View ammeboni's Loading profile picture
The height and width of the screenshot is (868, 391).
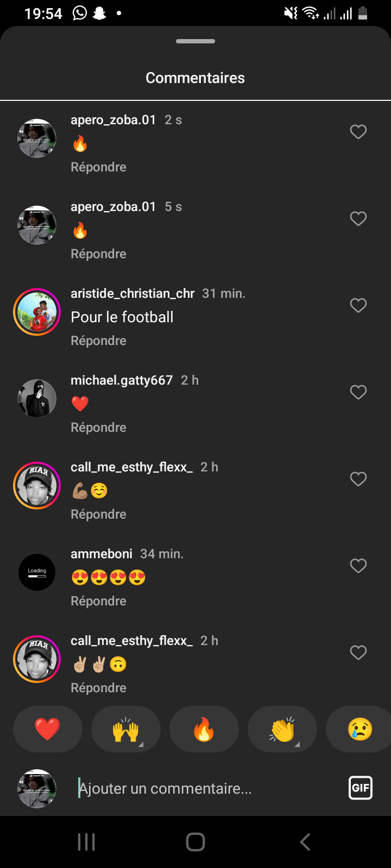tap(37, 572)
